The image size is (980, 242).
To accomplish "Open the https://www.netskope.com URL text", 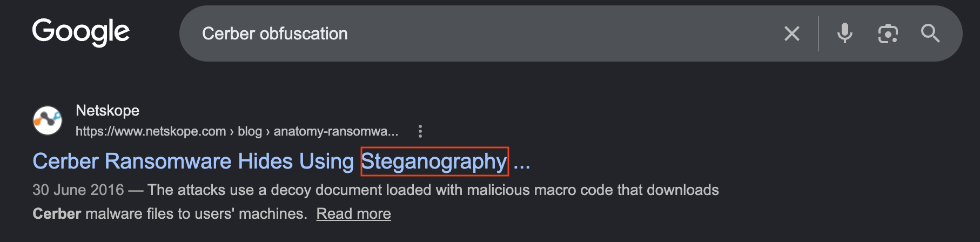I will click(x=151, y=131).
